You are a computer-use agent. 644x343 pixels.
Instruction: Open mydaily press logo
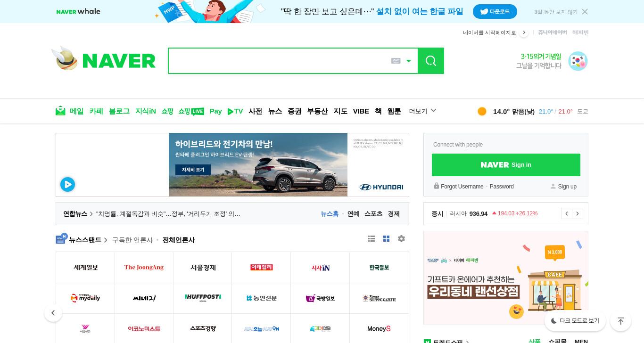coord(85,298)
